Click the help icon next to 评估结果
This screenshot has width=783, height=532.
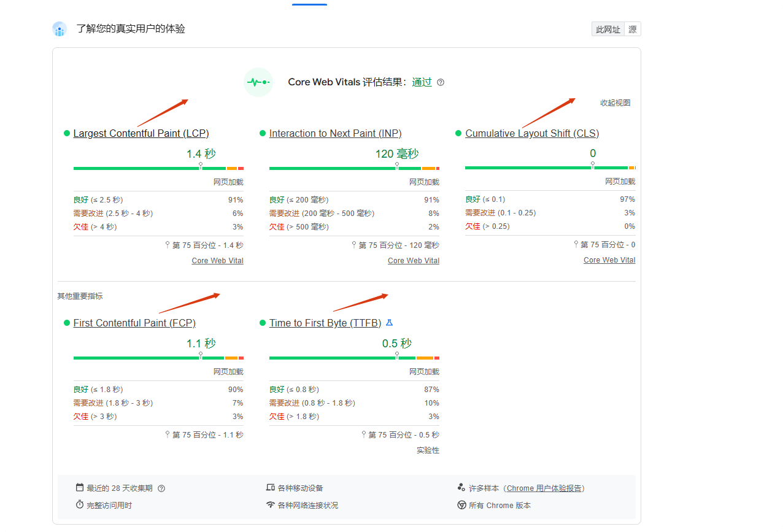tap(441, 82)
